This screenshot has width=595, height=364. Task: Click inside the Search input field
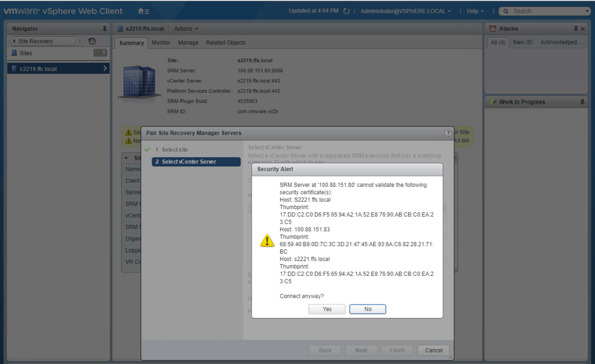(541, 11)
